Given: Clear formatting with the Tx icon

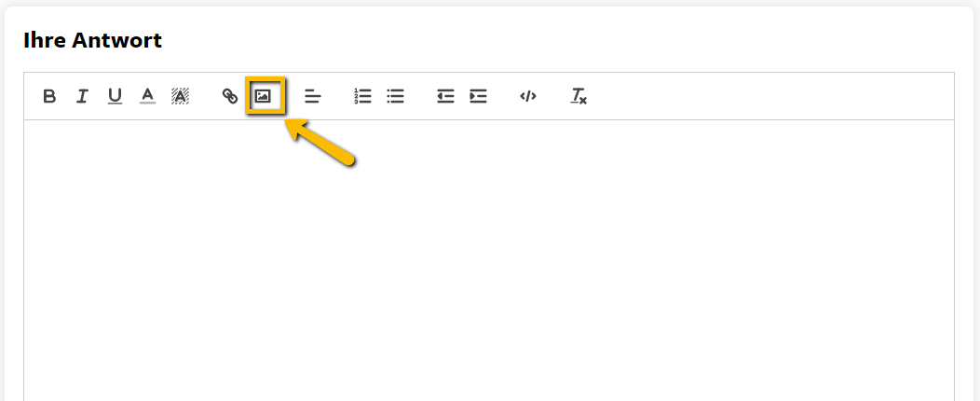Looking at the screenshot, I should (x=578, y=96).
